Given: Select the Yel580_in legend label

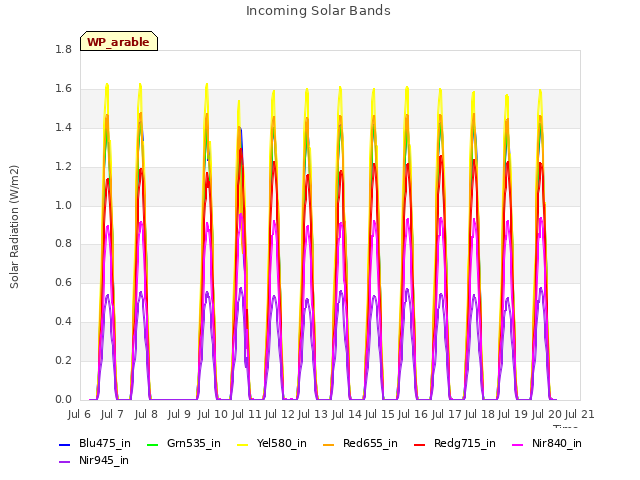Looking at the screenshot, I should pos(282,444).
